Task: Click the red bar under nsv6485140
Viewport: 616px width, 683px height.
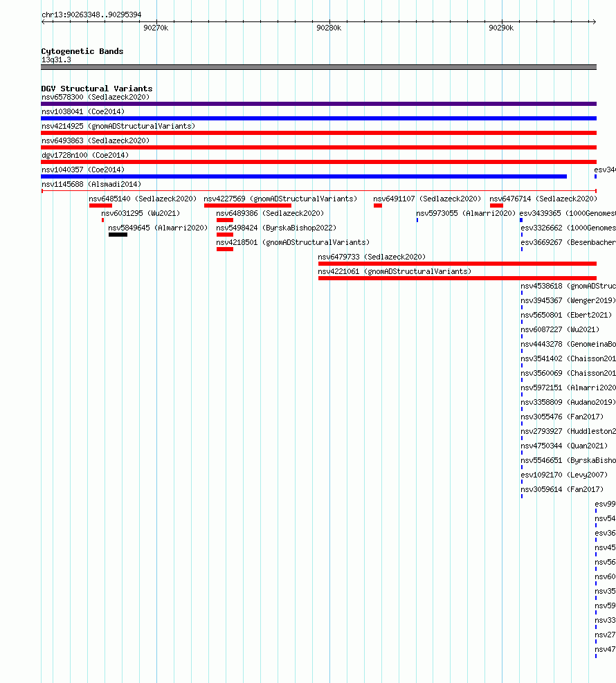Action: coord(100,206)
